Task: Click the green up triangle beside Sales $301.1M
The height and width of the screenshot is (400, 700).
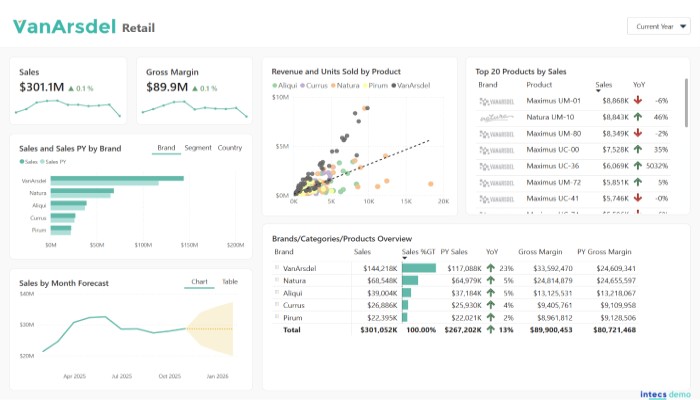Action: 71,88
